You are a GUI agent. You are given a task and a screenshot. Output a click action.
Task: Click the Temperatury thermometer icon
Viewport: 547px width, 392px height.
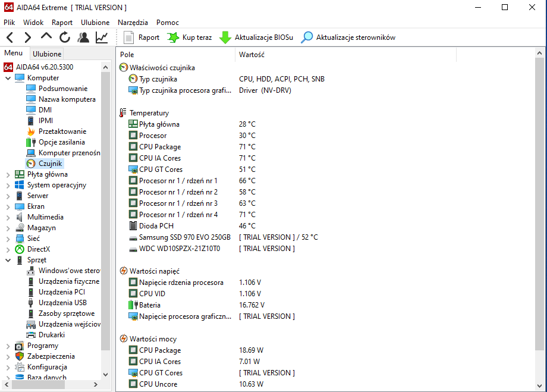[x=123, y=113]
